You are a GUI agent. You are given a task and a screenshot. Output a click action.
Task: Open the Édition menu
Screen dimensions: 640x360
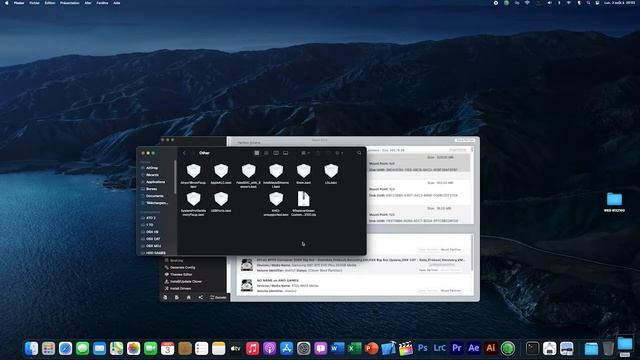pyautogui.click(x=50, y=3)
